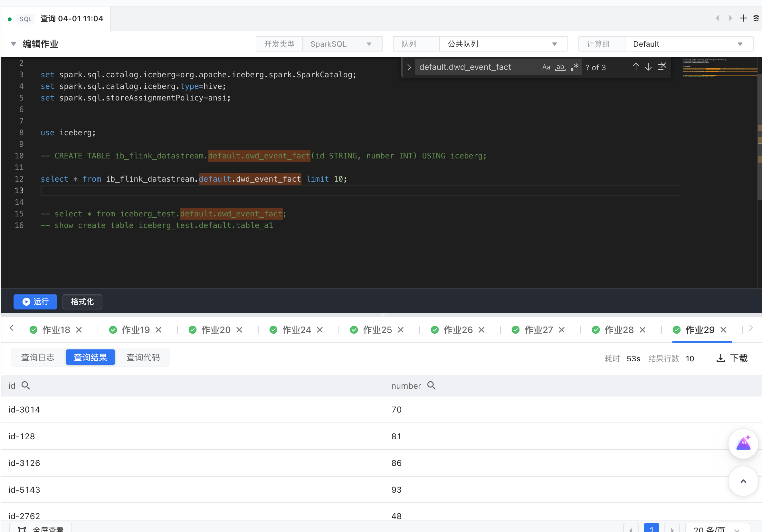762x532 pixels.
Task: Open the SparkSQL development type dropdown
Action: (x=341, y=44)
